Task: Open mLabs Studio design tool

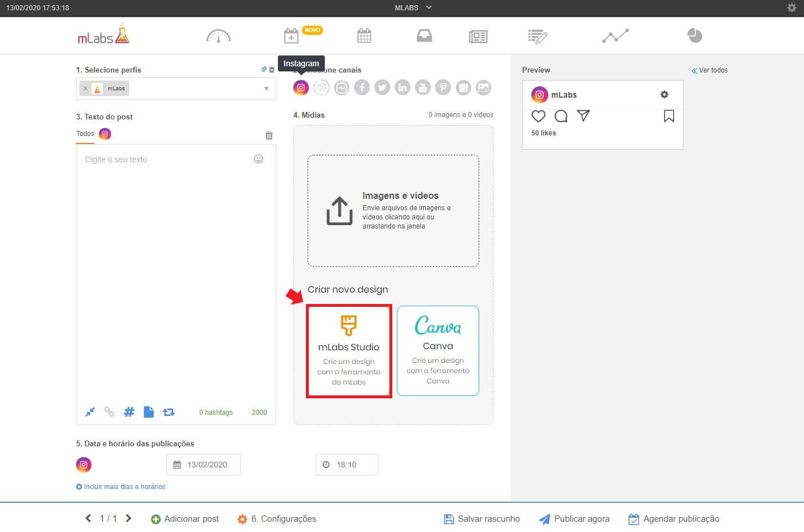Action: pyautogui.click(x=349, y=351)
